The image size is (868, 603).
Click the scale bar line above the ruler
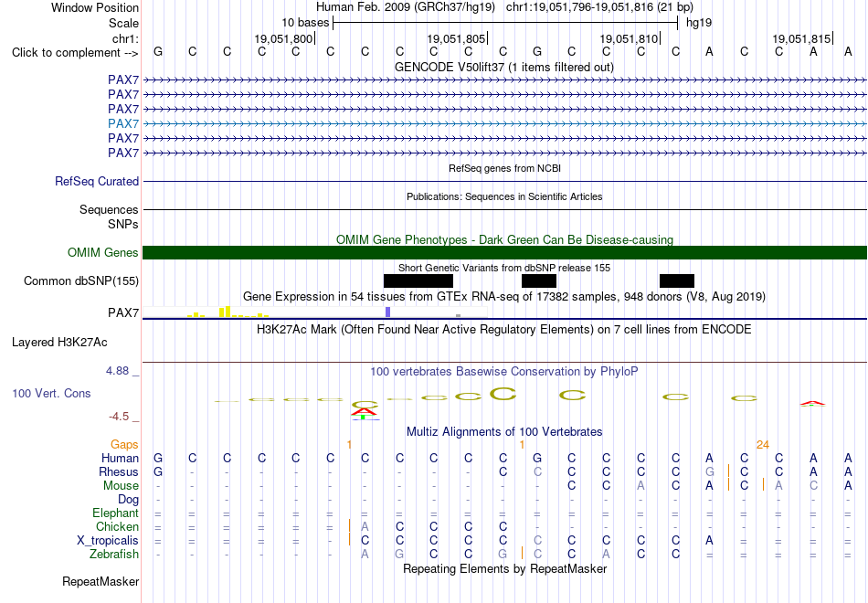tap(505, 23)
